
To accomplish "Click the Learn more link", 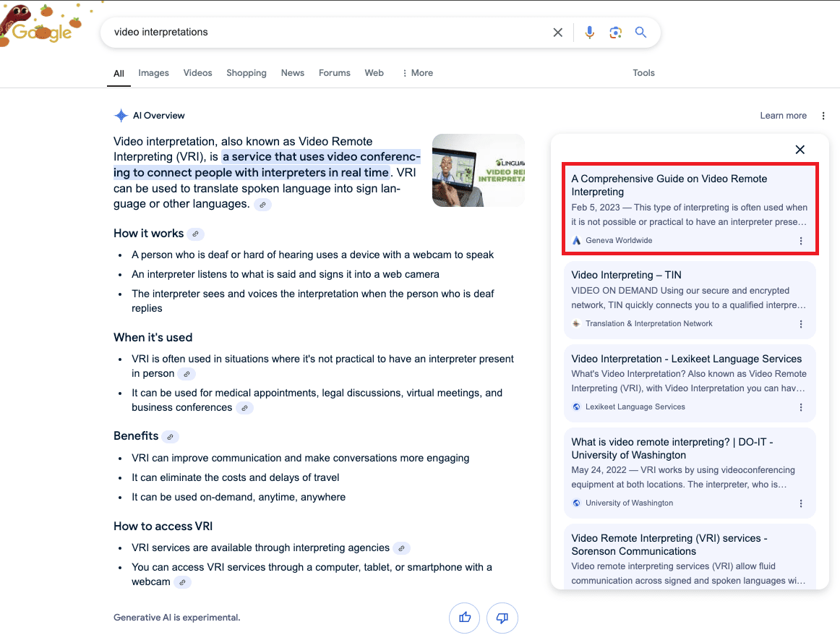I will (x=783, y=116).
